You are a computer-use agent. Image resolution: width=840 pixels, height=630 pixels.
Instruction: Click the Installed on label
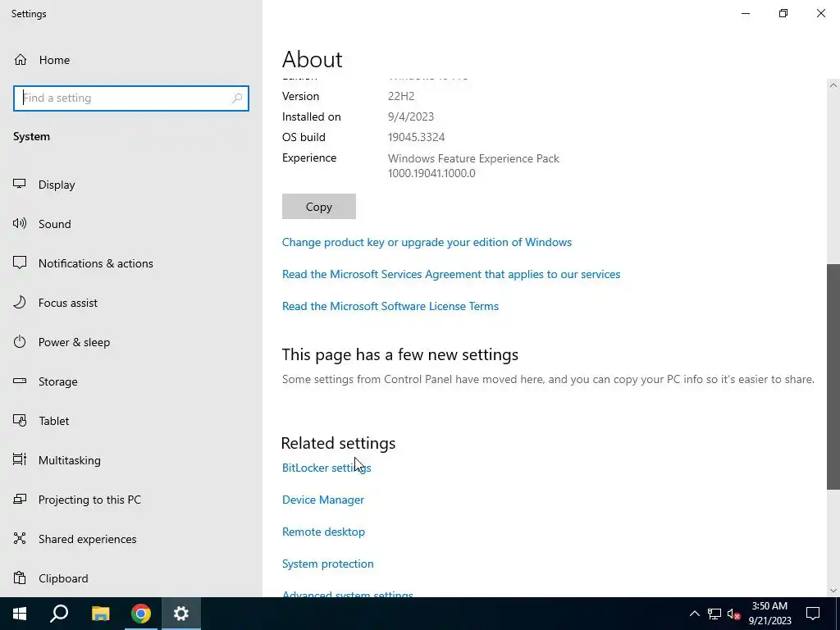[x=311, y=116]
